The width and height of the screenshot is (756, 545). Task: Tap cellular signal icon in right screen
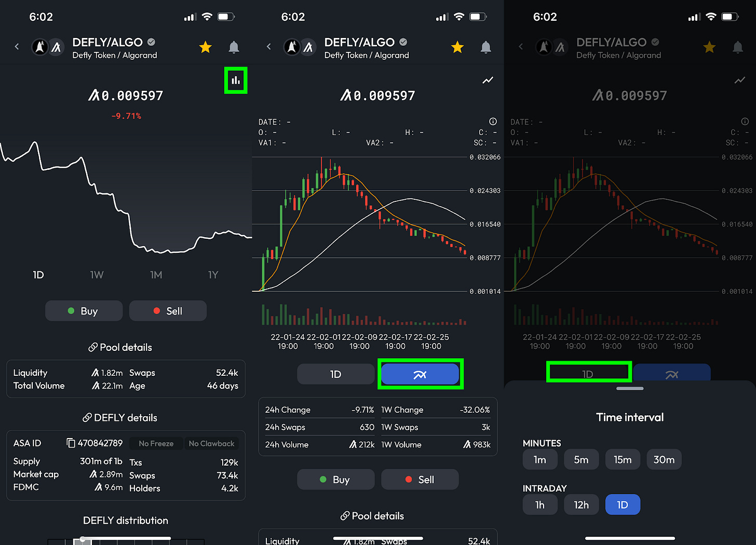point(694,17)
